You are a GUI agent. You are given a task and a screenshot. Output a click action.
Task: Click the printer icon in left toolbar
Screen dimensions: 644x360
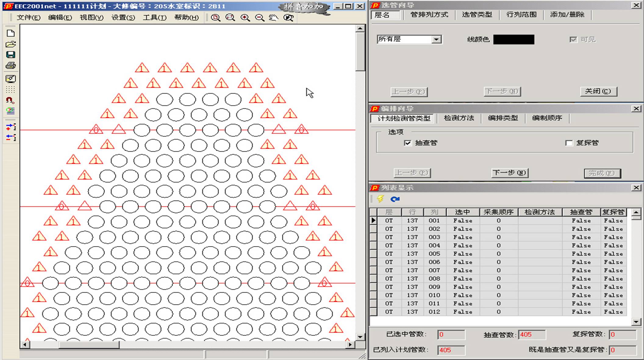coord(10,66)
